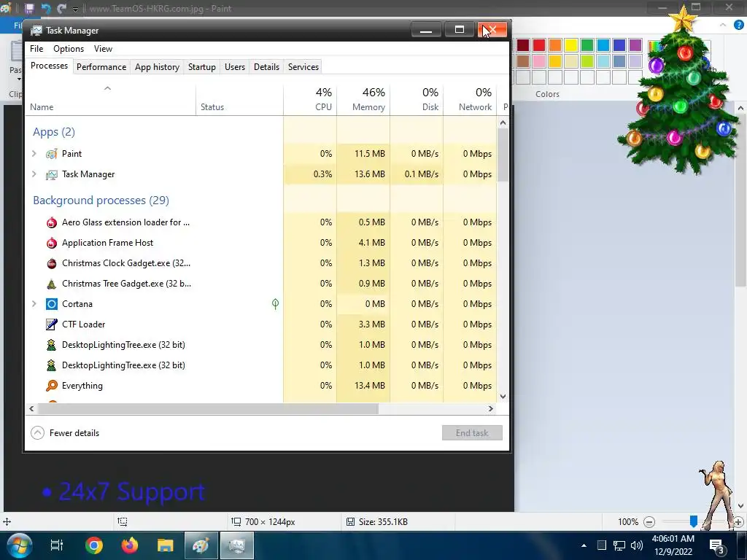Image resolution: width=747 pixels, height=560 pixels.
Task: Pick the orange swatch in Paint colors
Action: click(555, 45)
